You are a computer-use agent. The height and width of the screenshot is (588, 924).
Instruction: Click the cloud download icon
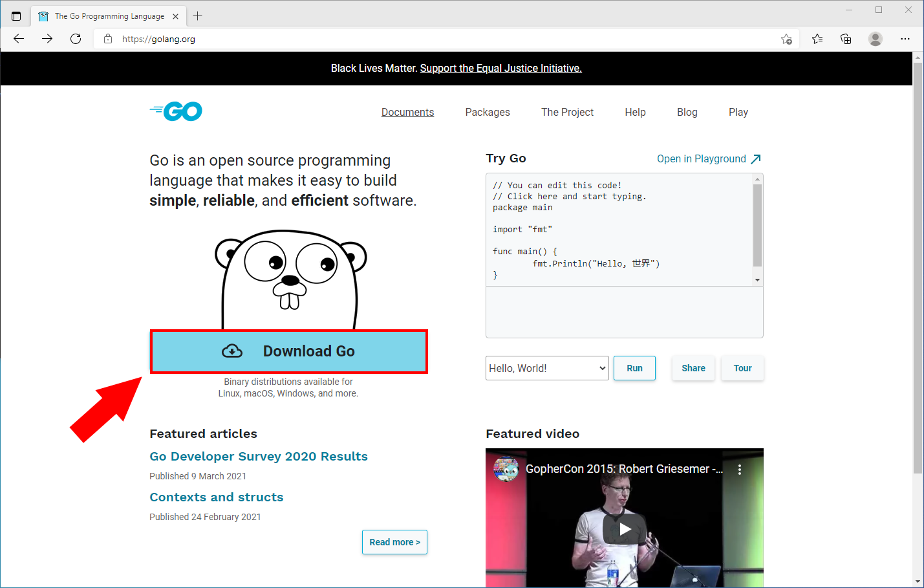[x=232, y=351]
